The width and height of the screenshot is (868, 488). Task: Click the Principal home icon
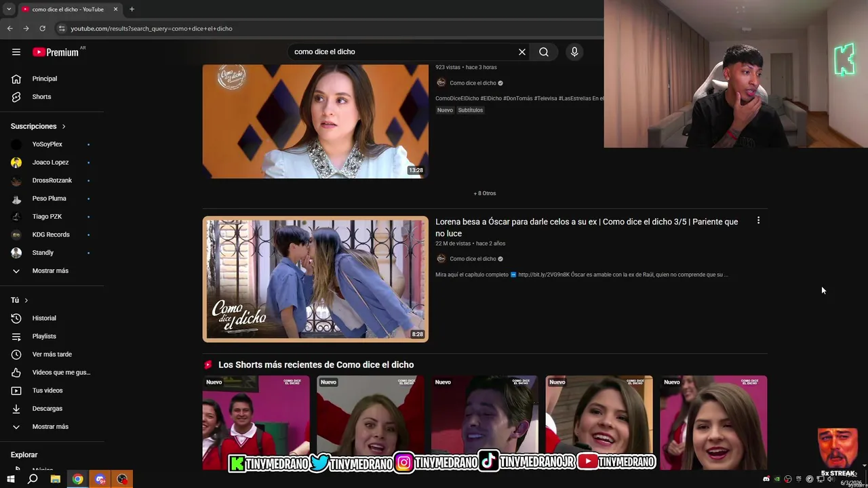(16, 79)
